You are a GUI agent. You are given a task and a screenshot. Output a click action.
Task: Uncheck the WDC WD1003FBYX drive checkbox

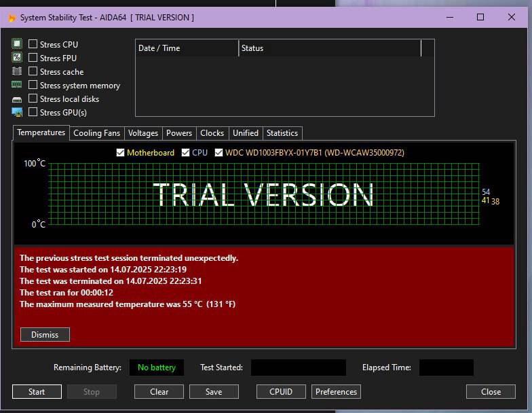click(218, 153)
